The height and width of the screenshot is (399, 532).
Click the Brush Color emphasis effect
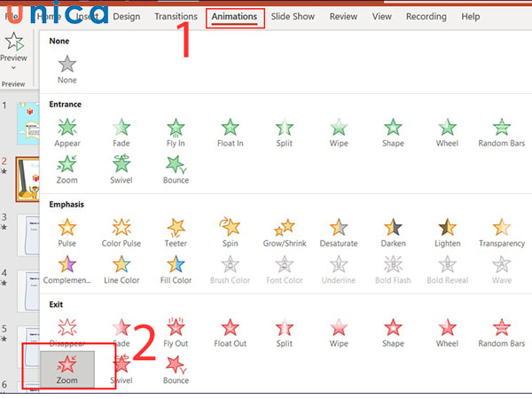point(230,270)
